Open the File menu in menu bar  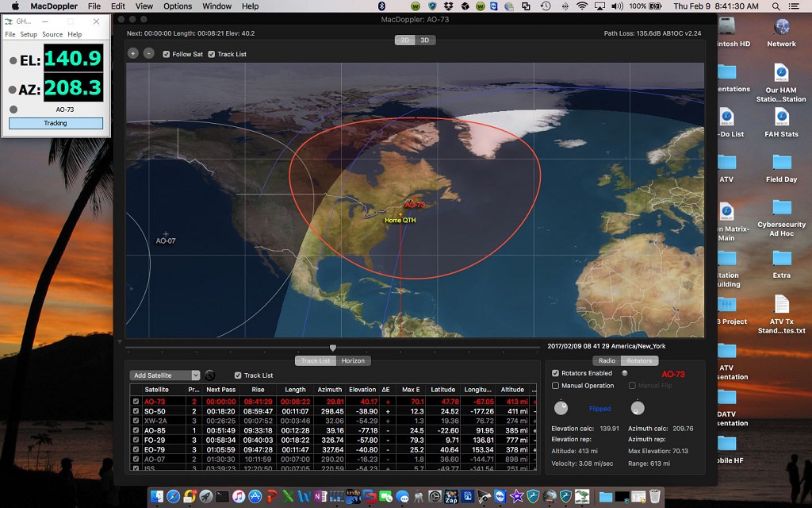pos(94,6)
